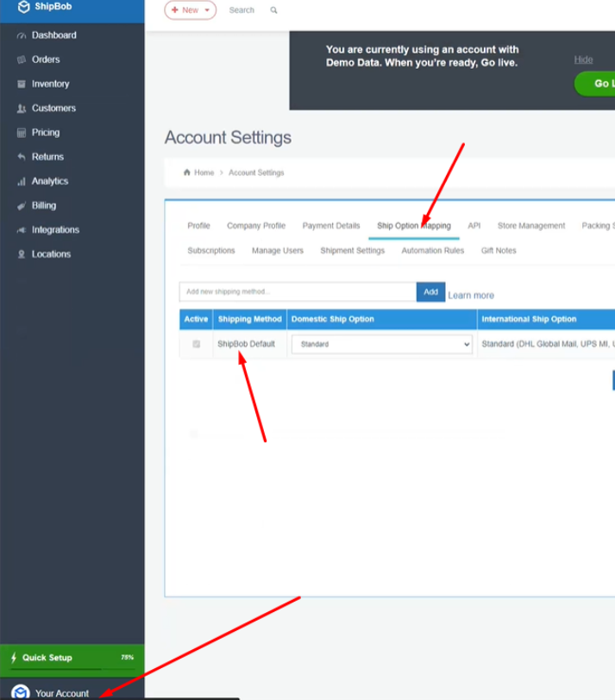Select Customers in the sidebar

point(53,108)
